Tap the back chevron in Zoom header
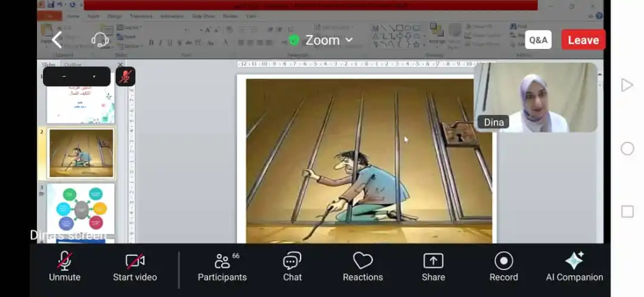The width and height of the screenshot is (644, 297). (x=57, y=41)
